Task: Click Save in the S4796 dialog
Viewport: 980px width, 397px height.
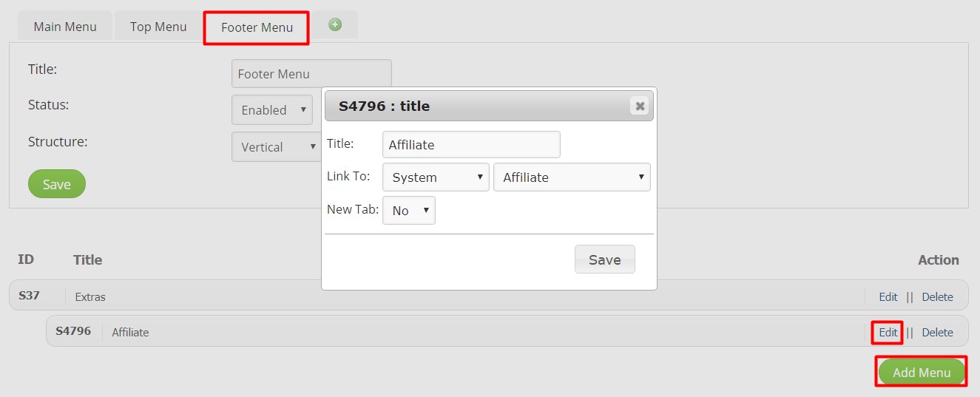Action: tap(604, 259)
